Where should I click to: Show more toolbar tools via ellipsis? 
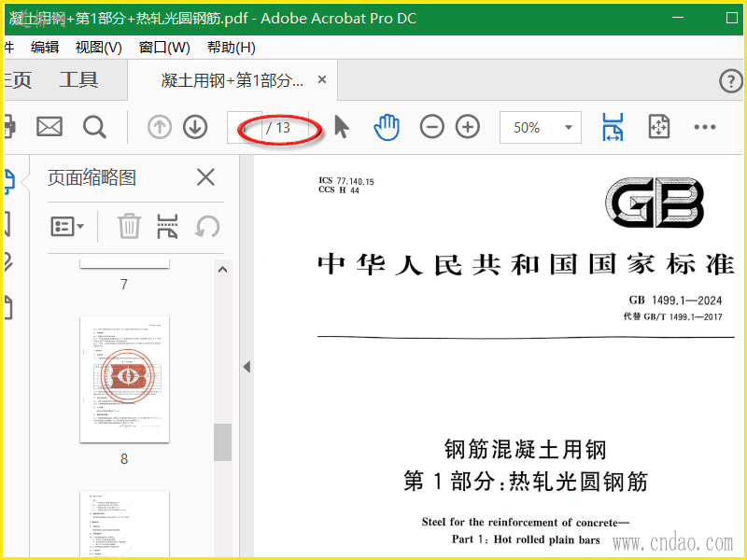[705, 127]
